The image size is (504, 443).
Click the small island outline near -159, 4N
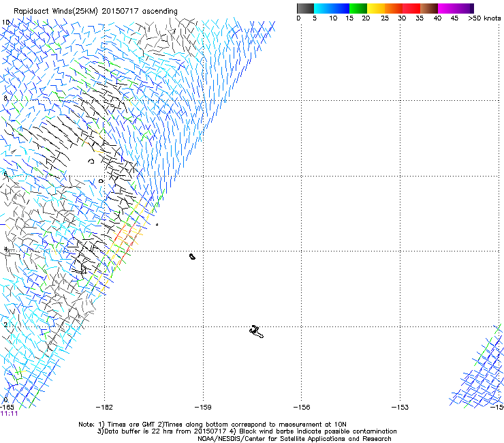(x=192, y=256)
